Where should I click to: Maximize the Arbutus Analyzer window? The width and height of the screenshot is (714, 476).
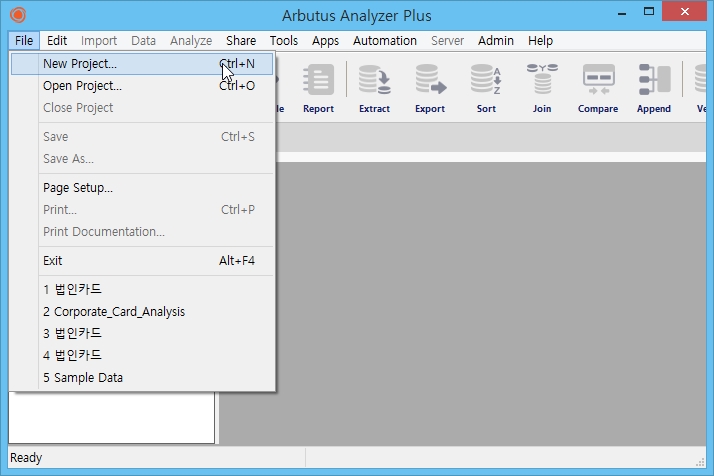tap(649, 12)
